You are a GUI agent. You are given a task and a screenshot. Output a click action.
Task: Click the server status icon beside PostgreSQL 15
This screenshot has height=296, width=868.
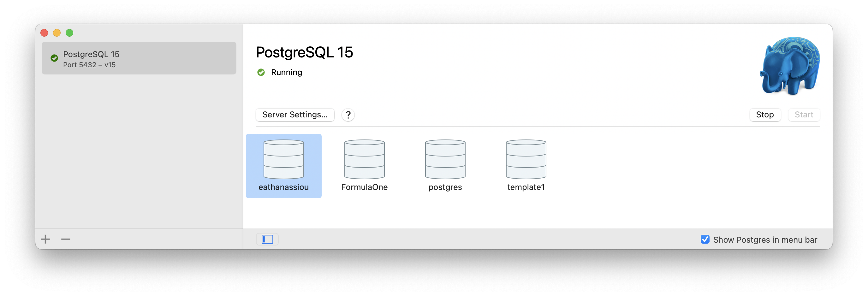54,58
